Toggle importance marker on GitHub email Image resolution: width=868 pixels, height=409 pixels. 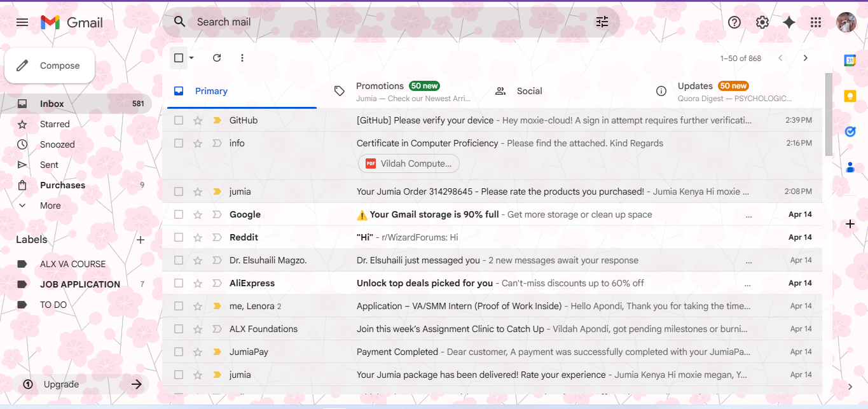coord(217,120)
